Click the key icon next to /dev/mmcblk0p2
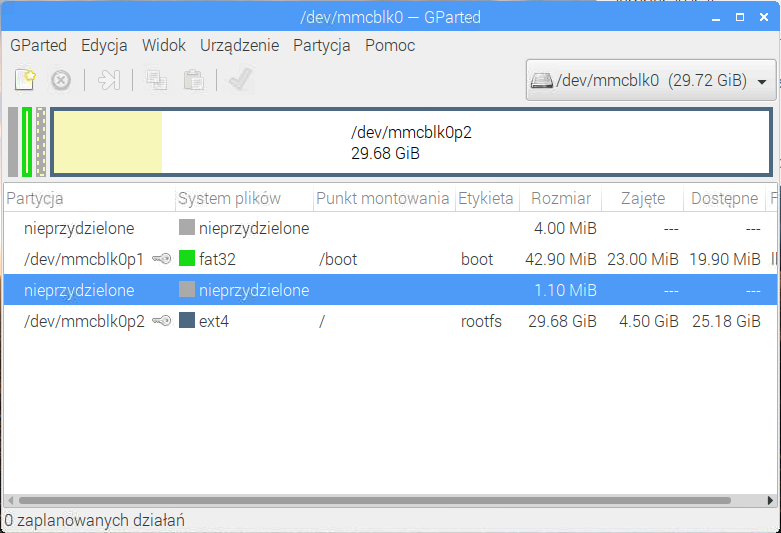 point(161,322)
